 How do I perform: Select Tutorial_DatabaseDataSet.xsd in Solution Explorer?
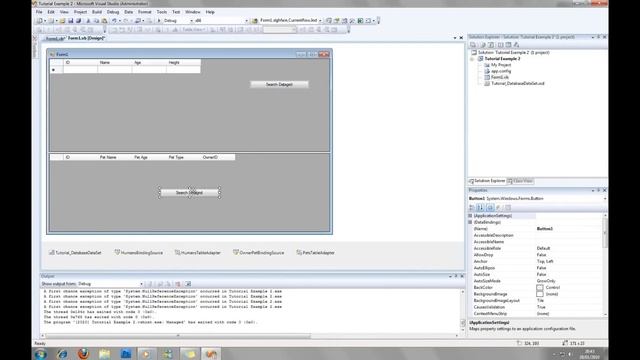point(518,83)
